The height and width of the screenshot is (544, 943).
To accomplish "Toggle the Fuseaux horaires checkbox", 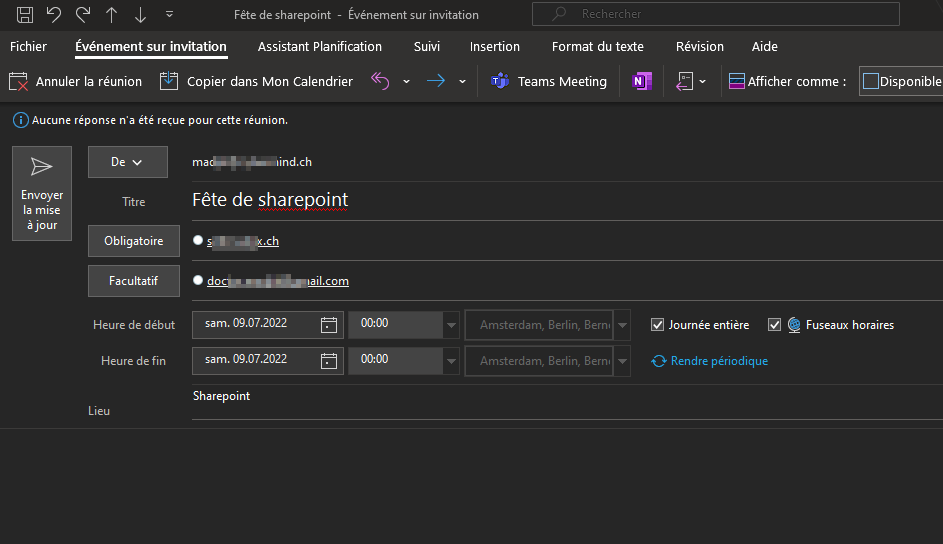I will point(774,325).
